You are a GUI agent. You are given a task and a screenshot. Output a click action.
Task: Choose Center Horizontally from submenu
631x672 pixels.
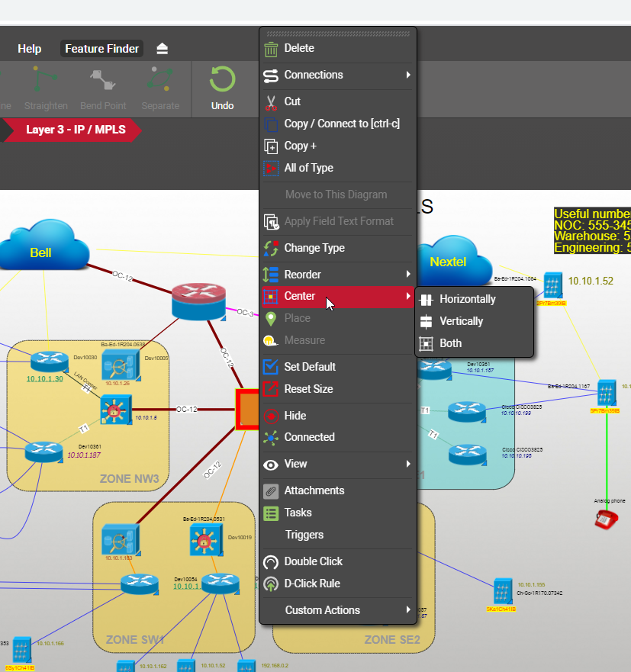[x=467, y=299]
